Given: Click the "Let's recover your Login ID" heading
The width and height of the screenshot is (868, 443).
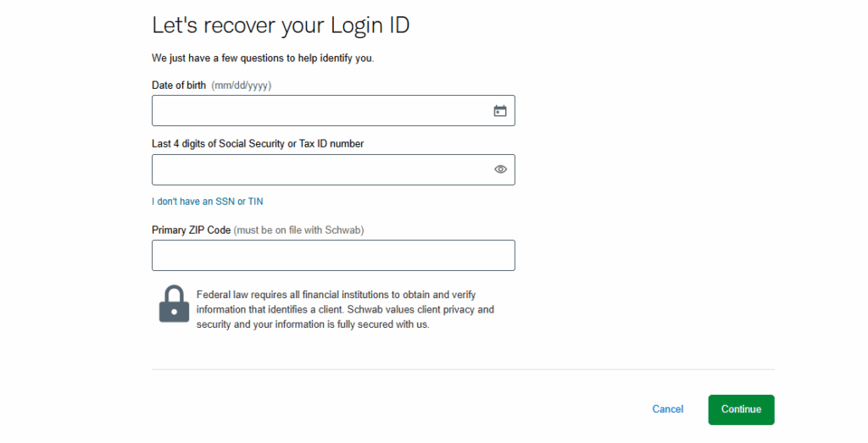Looking at the screenshot, I should click(281, 25).
